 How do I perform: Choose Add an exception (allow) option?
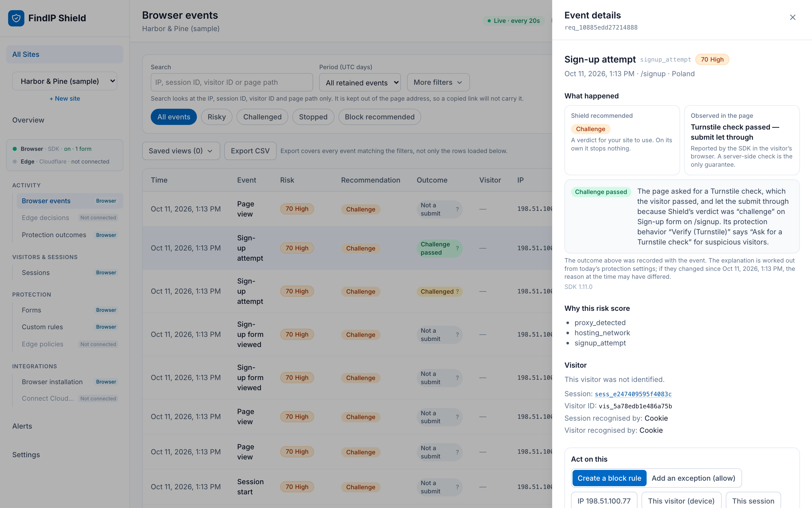click(693, 478)
